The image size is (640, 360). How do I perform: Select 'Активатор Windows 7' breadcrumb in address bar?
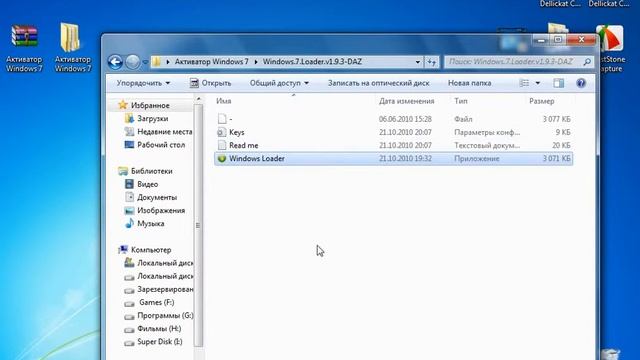[x=211, y=62]
